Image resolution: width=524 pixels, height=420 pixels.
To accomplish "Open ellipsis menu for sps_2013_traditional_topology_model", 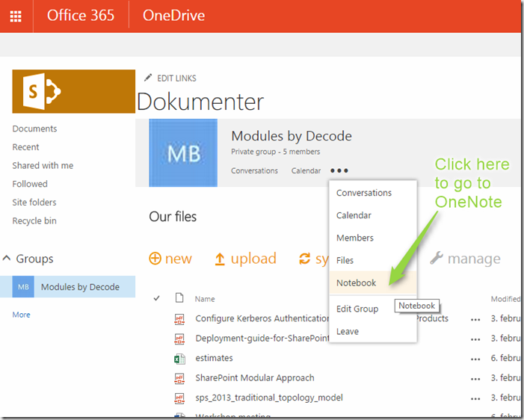I will point(475,399).
